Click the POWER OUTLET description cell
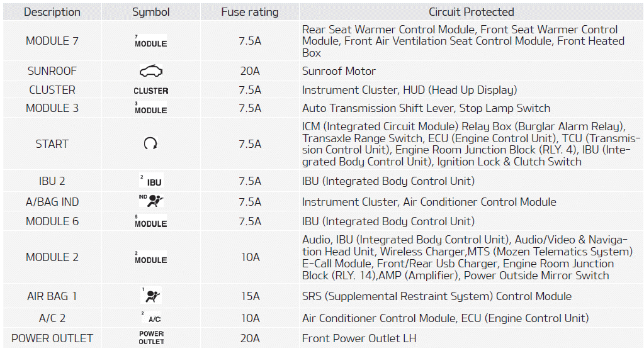 tap(52, 338)
